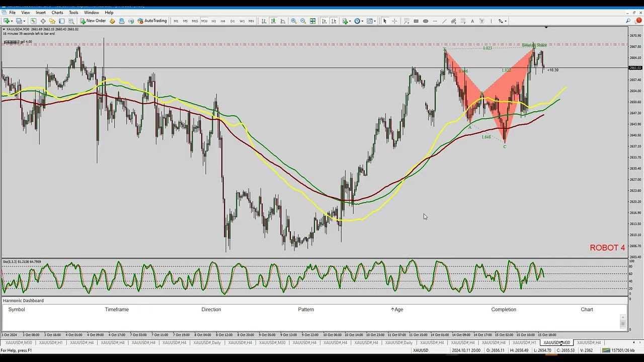Screen dimensions: 644x362
Task: Toggle chart shift icon
Action: (334, 21)
